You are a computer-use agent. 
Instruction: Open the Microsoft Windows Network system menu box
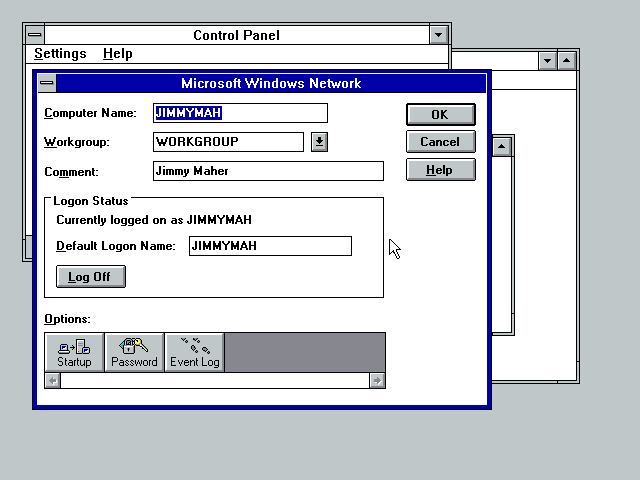(47, 83)
